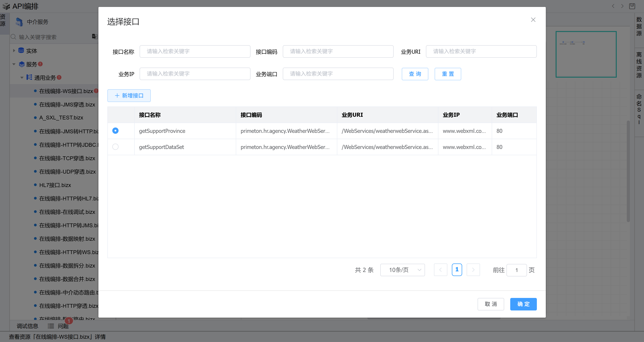Switch to the 调试信息 tab
This screenshot has height=342, width=644.
point(27,326)
